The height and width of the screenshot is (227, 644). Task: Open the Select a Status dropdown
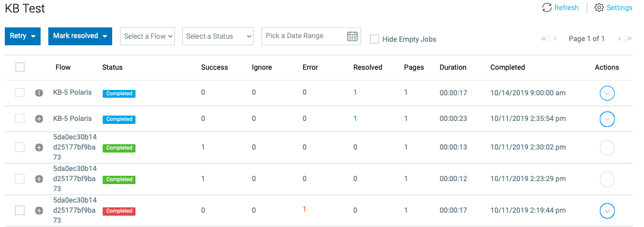pos(218,36)
